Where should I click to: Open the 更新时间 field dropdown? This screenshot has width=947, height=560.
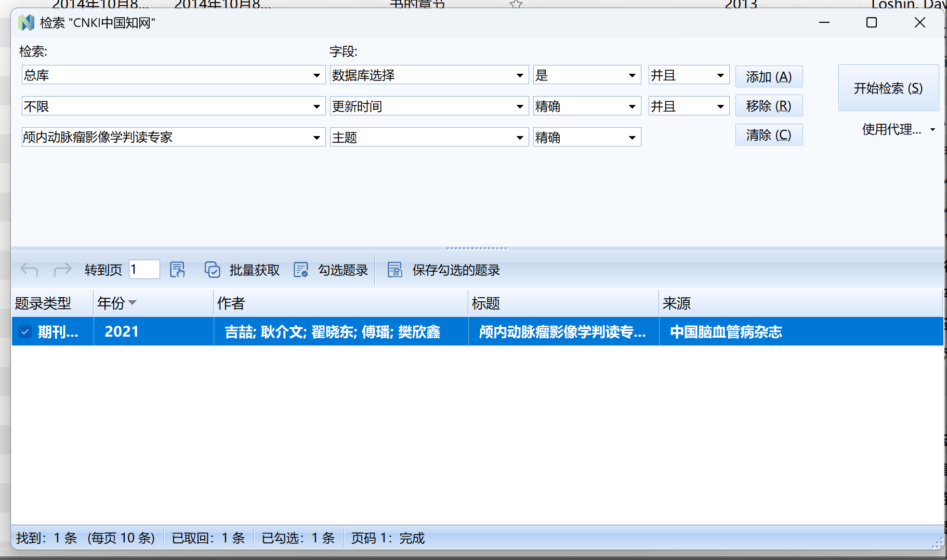coord(520,106)
